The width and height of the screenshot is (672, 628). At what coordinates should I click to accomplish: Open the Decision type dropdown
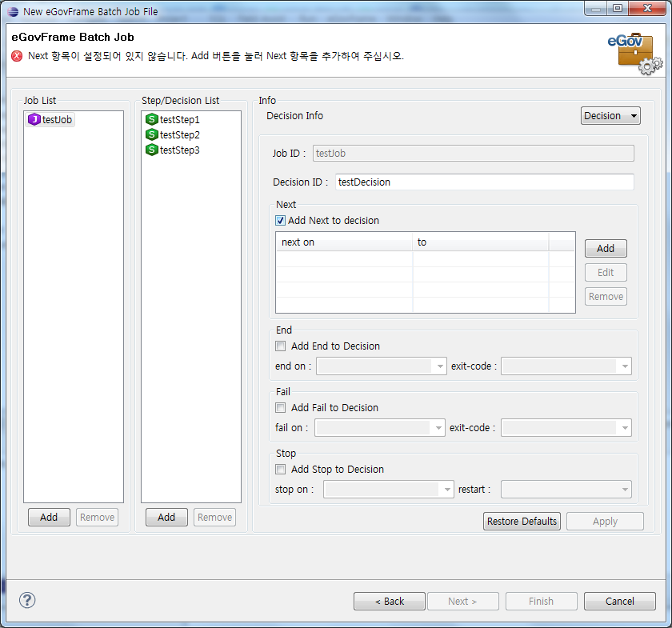tap(610, 116)
